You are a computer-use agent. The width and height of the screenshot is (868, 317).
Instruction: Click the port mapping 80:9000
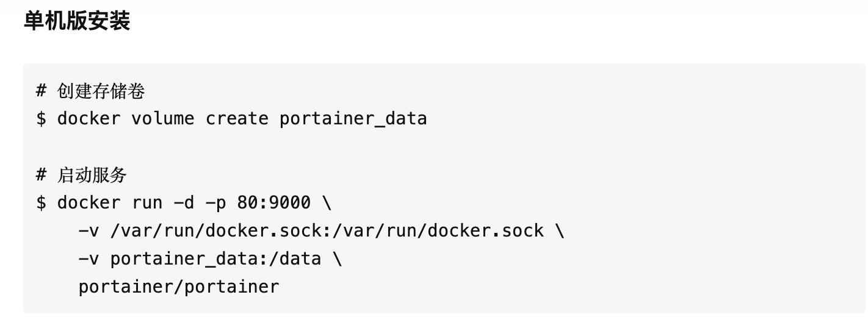point(274,202)
